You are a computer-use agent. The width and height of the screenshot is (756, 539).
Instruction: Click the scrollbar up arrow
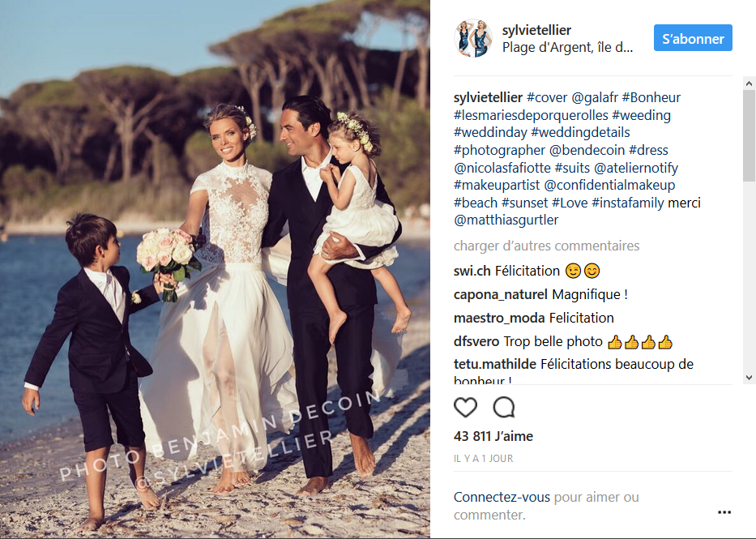[x=749, y=83]
